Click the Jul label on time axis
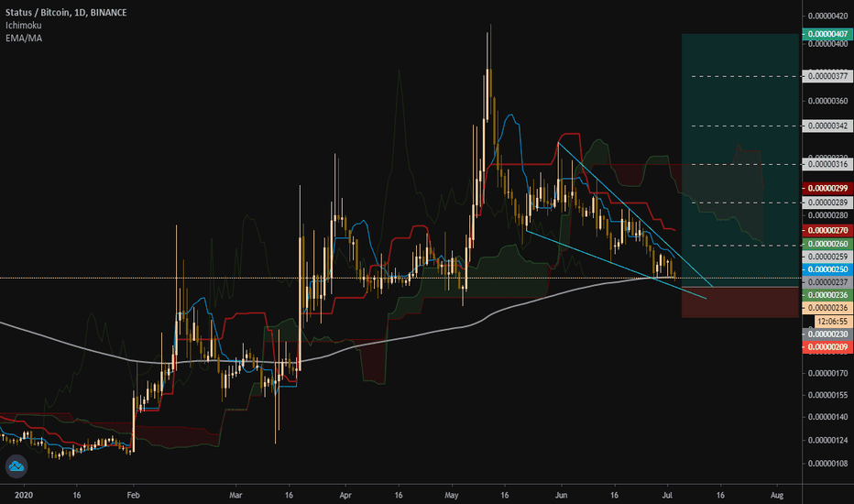 click(667, 495)
